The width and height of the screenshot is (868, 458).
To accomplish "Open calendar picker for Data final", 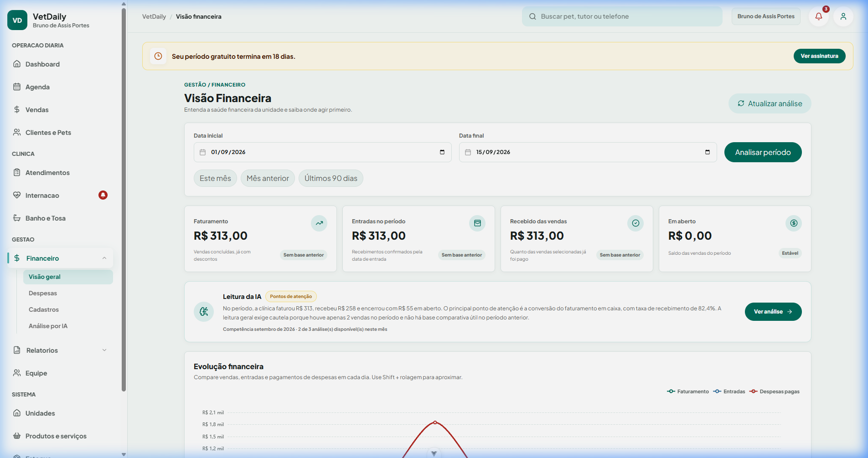I will pyautogui.click(x=708, y=152).
